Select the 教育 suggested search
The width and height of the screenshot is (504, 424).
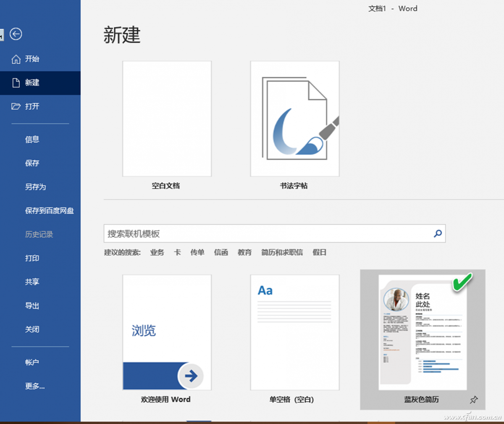tap(245, 253)
